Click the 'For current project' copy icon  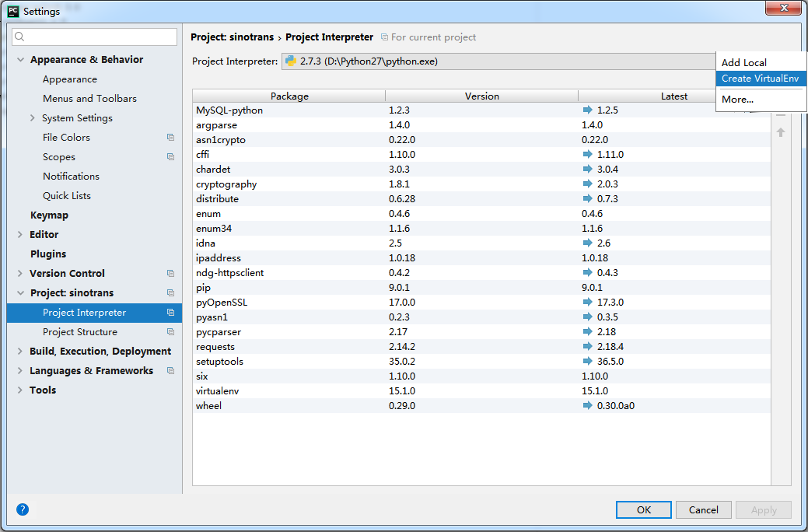coord(384,37)
